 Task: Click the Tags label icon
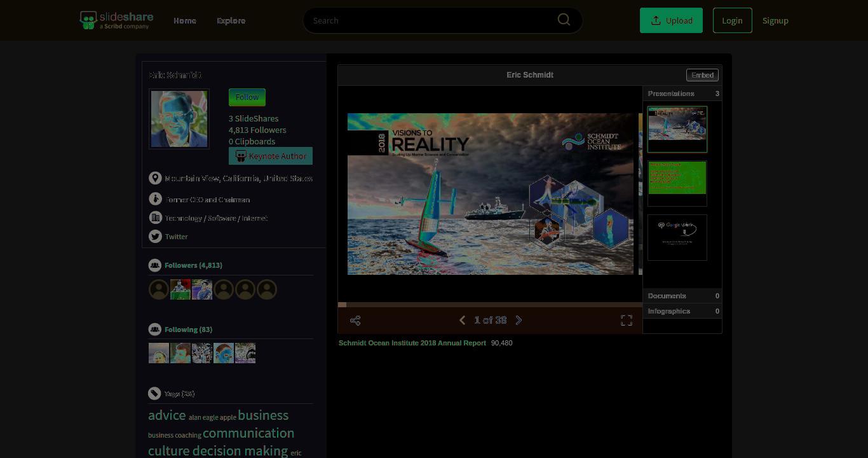click(154, 394)
